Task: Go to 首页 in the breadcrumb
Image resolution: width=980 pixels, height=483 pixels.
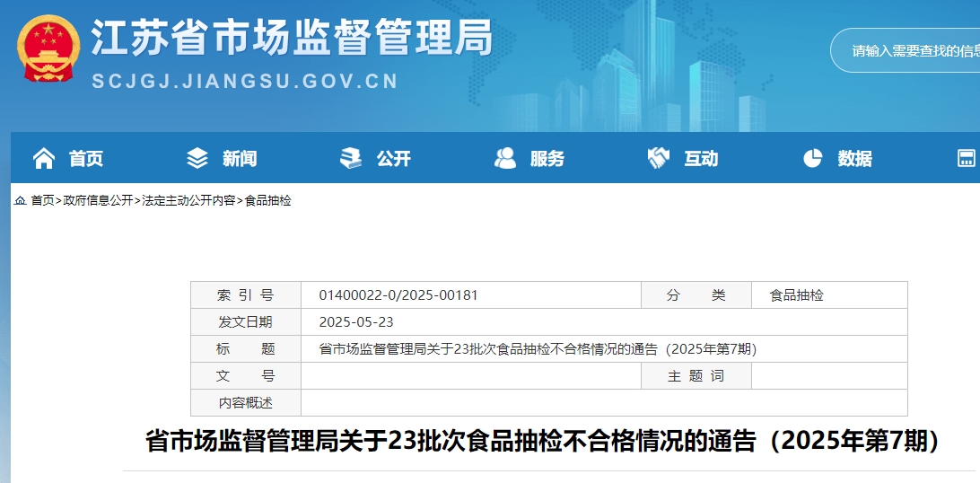Action: coord(42,200)
